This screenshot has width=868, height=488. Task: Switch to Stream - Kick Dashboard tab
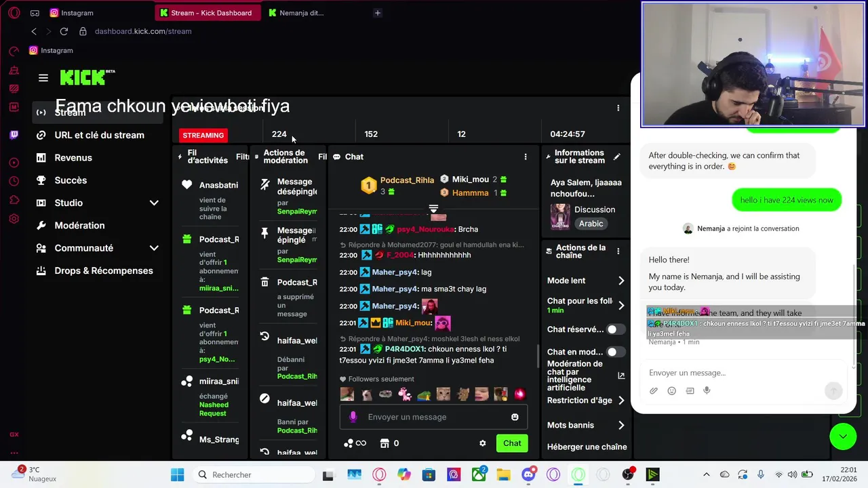click(207, 13)
